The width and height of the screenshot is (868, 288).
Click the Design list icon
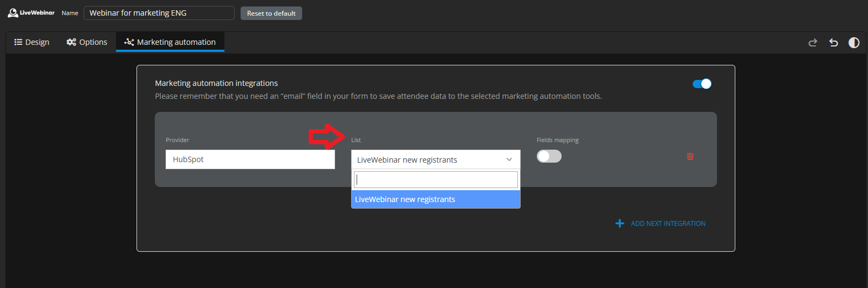18,42
